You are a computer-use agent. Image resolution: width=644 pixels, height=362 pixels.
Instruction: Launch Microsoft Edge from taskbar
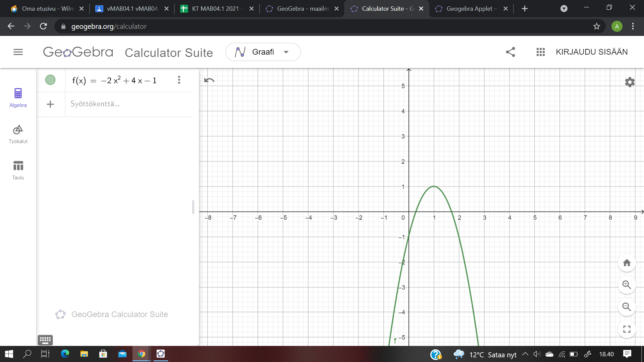click(x=65, y=354)
